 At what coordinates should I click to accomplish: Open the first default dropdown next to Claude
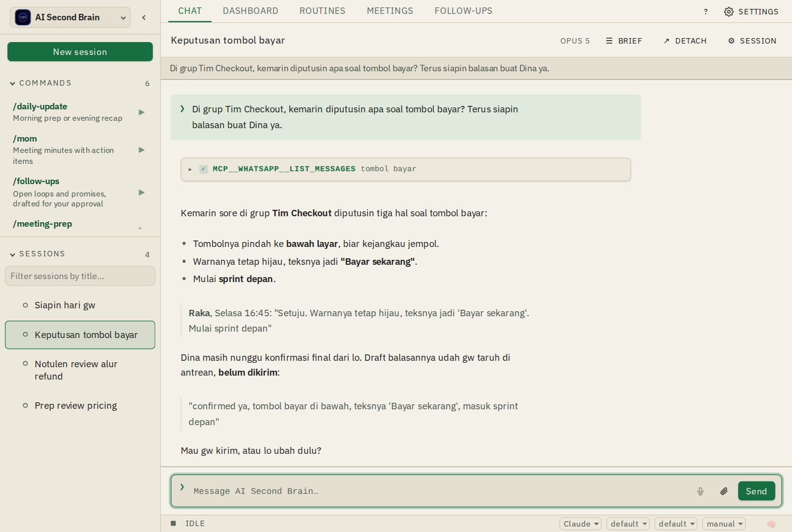[x=628, y=524]
